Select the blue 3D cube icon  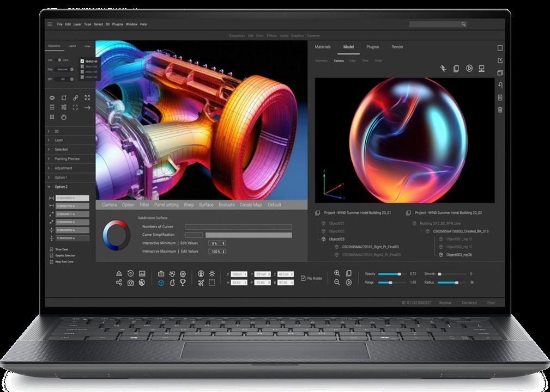click(161, 283)
